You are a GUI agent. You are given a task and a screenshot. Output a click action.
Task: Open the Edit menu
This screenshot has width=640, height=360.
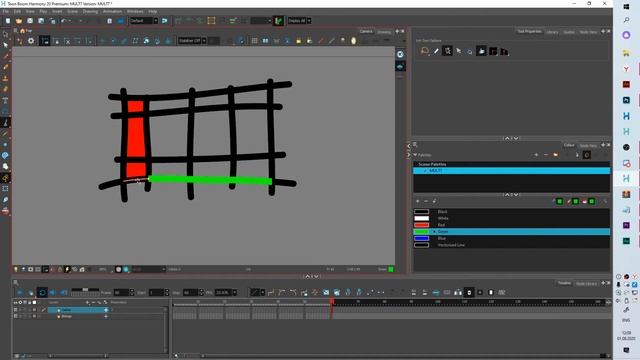click(x=17, y=11)
